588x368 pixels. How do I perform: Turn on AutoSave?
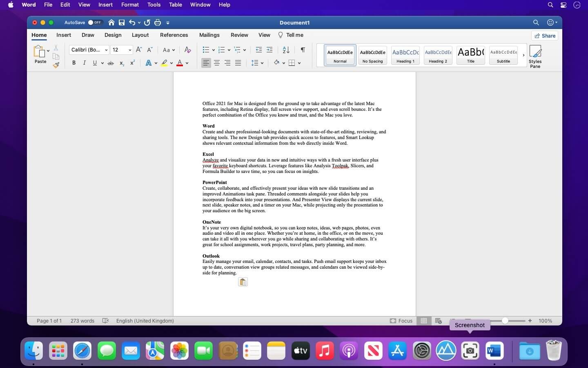click(95, 22)
